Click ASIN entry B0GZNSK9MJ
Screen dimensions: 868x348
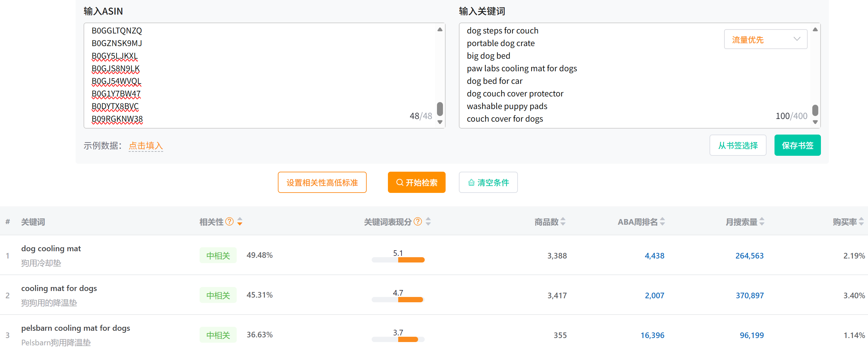117,43
